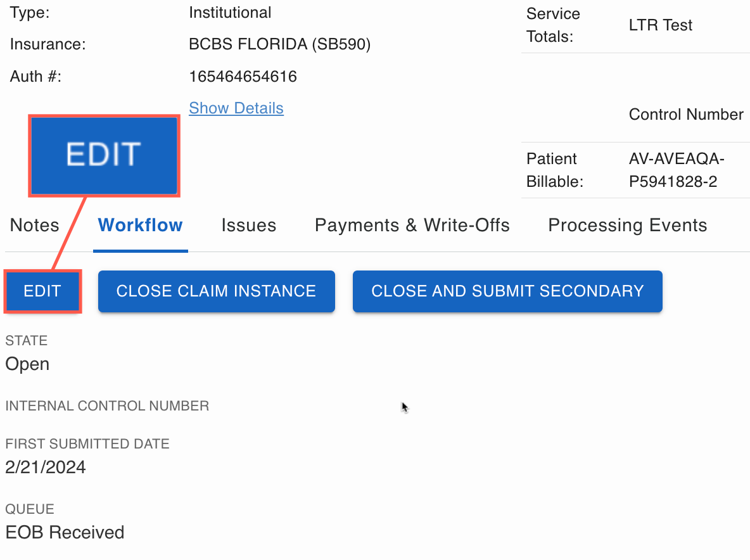Click the BCBS FLORIDA (SB590) insurance value

pyautogui.click(x=279, y=44)
